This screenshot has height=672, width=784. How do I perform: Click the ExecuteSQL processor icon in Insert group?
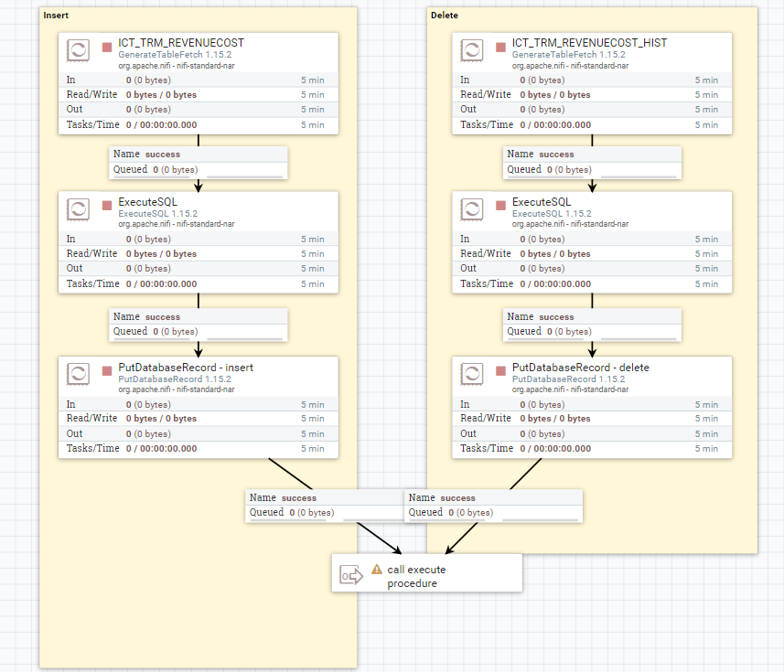(x=78, y=209)
